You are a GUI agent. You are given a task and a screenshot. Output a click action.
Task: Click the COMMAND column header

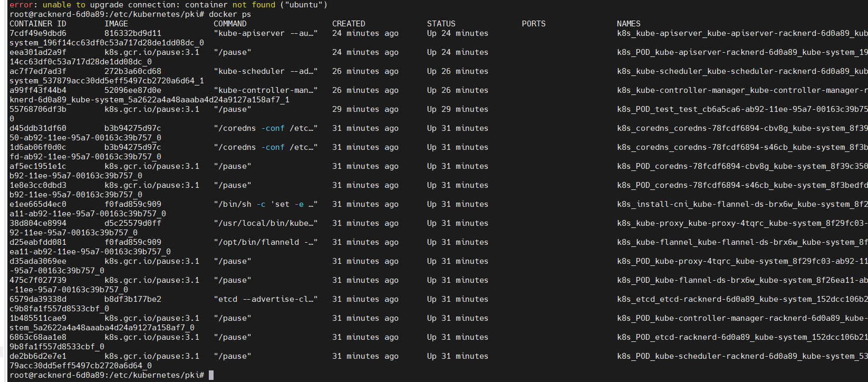point(230,24)
